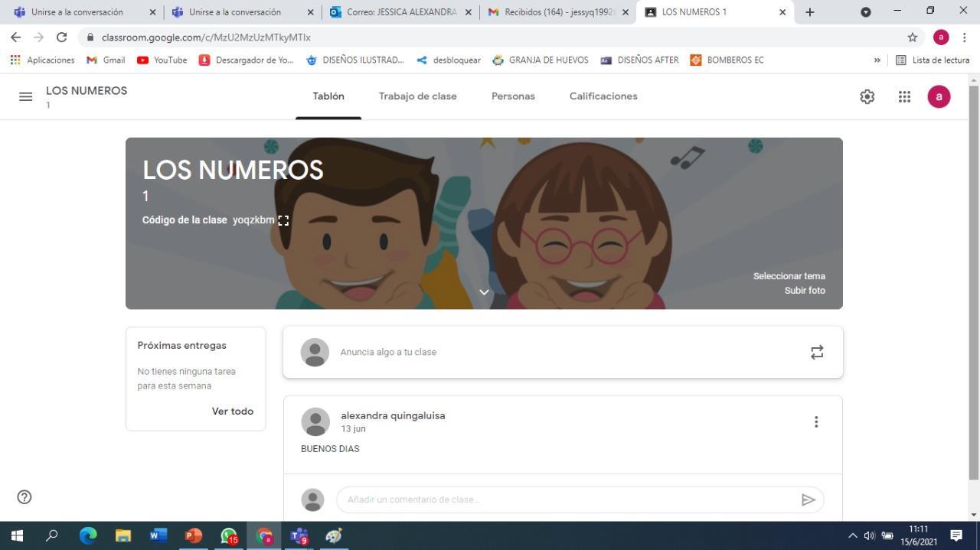Click Subir foto link
Viewport: 980px width, 550px height.
coord(805,291)
